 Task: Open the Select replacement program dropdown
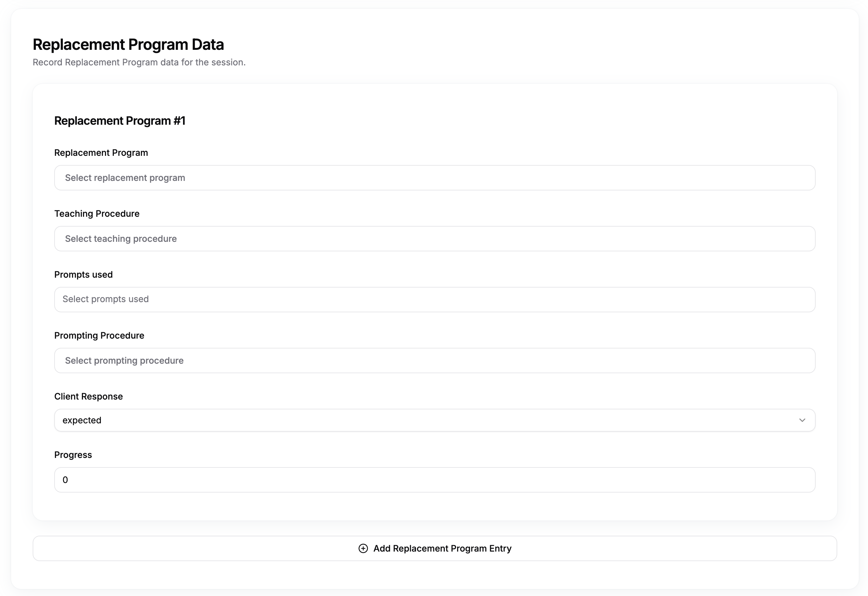point(434,177)
